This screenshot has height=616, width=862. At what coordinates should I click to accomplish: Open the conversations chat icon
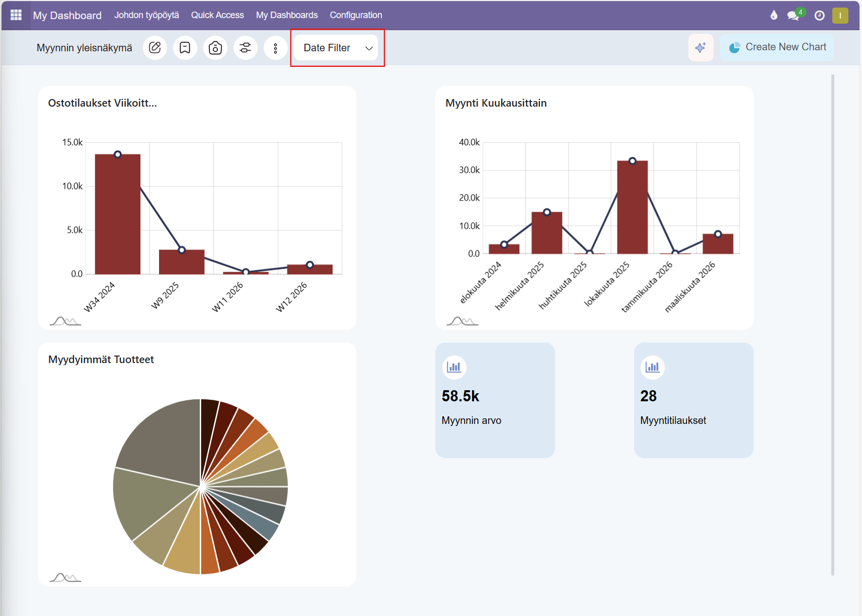pyautogui.click(x=794, y=16)
